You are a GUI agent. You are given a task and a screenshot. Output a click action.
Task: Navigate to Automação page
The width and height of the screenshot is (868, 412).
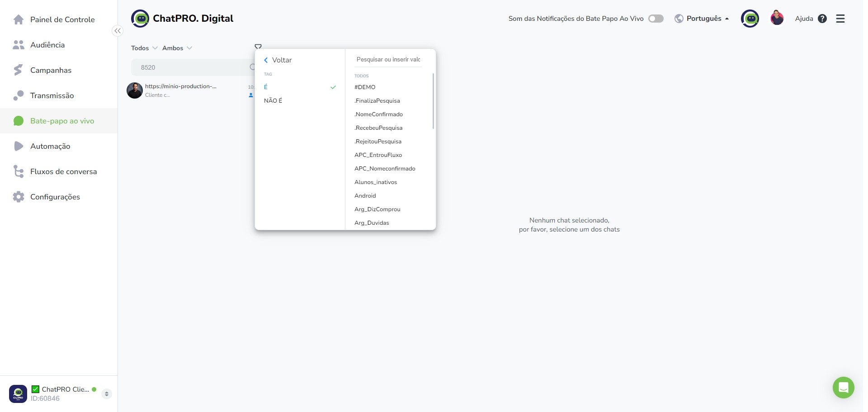50,146
